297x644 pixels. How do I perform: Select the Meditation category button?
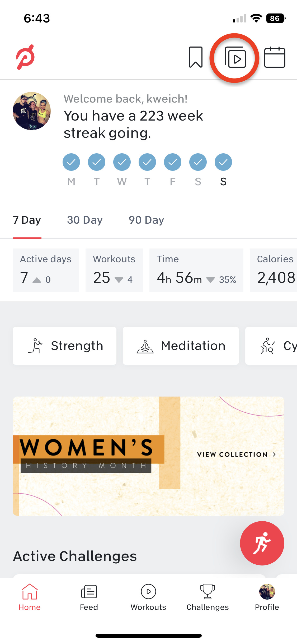pos(181,346)
